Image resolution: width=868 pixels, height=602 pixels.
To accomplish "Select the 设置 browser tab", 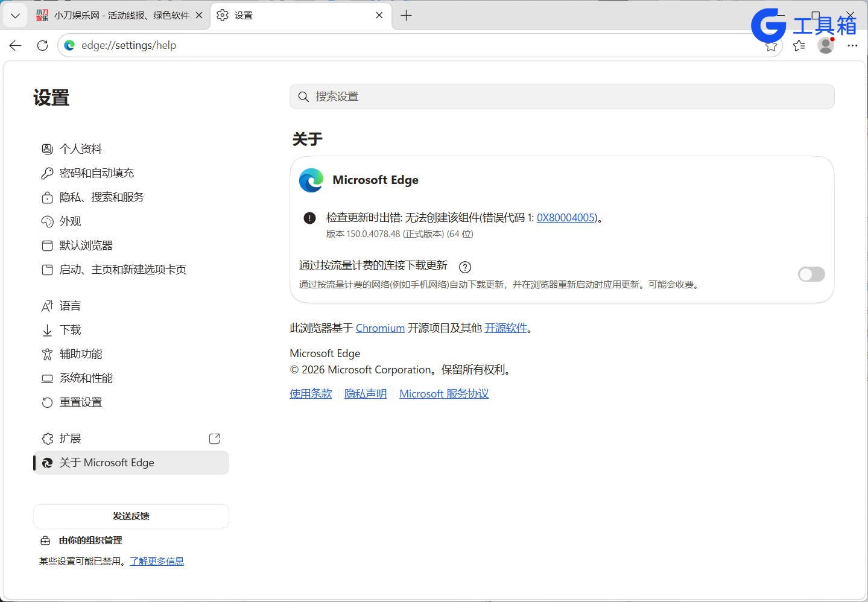I will 302,16.
